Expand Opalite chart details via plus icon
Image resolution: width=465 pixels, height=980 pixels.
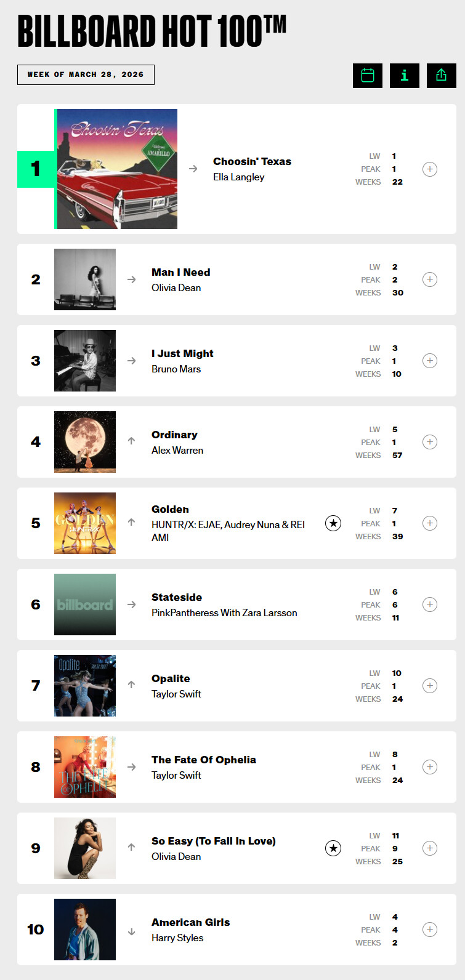pyautogui.click(x=430, y=686)
